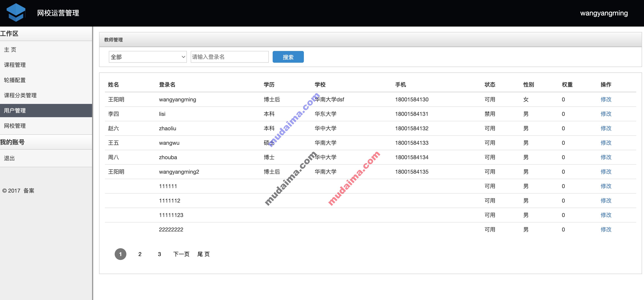Click 修改 for 22222222 row

[606, 230]
